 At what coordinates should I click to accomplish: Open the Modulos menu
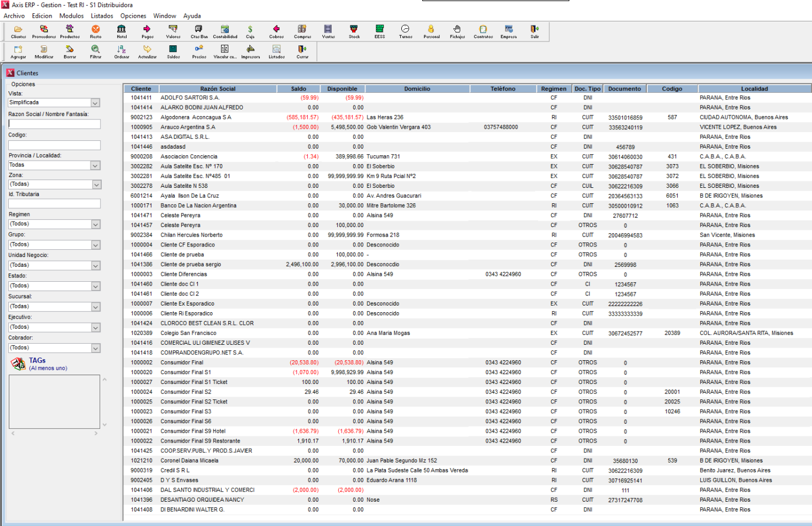pos(71,16)
